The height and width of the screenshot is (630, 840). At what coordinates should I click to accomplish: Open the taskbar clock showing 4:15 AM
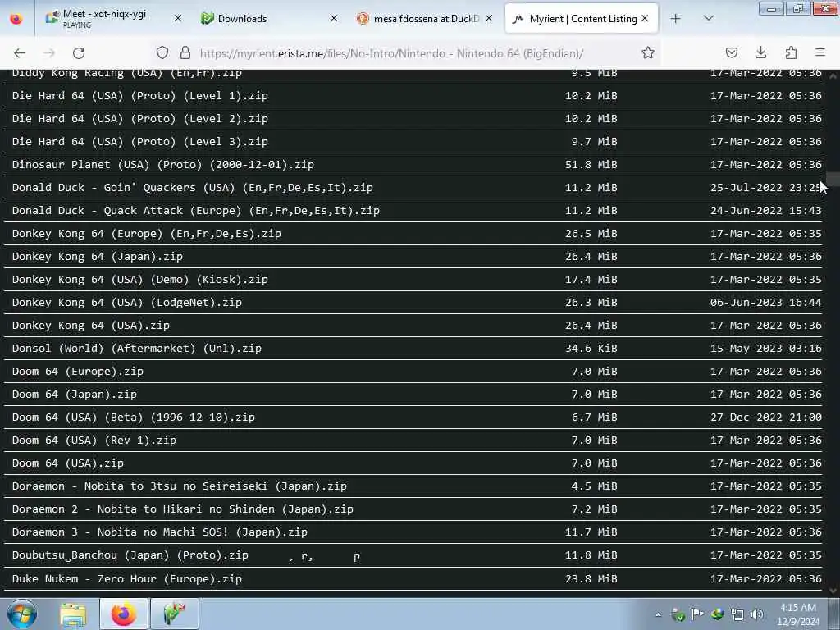tap(798, 614)
